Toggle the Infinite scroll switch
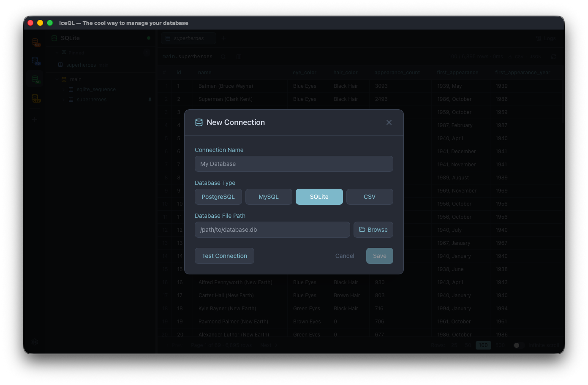The height and width of the screenshot is (385, 588). click(x=519, y=345)
